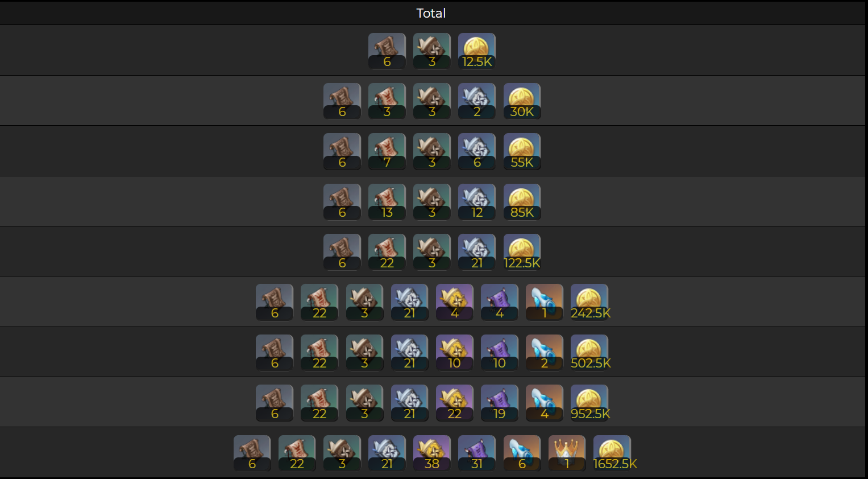Viewport: 868px width, 479px height.
Task: Click the gold coin labeled 242.5K
Action: (589, 303)
